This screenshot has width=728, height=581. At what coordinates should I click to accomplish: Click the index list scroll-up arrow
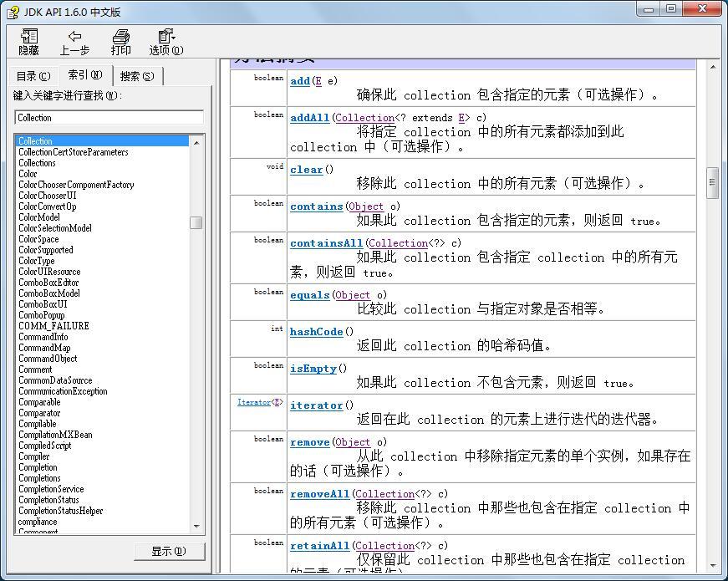point(196,143)
